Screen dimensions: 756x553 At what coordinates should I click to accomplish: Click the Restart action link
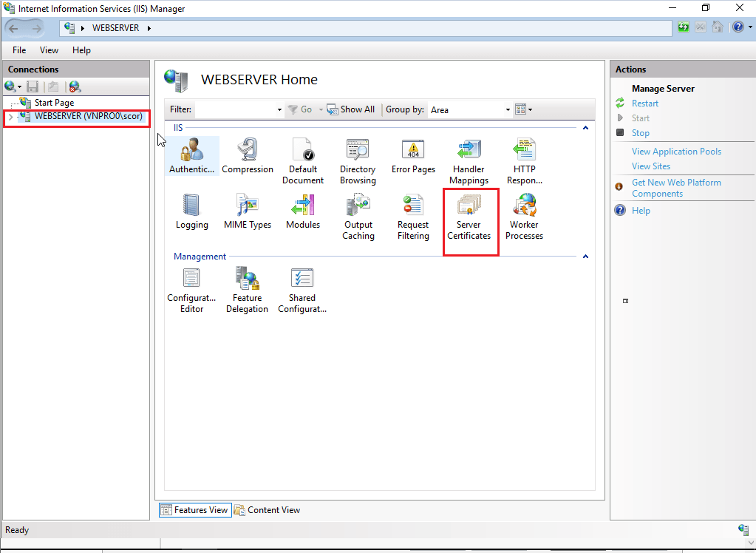[644, 104]
